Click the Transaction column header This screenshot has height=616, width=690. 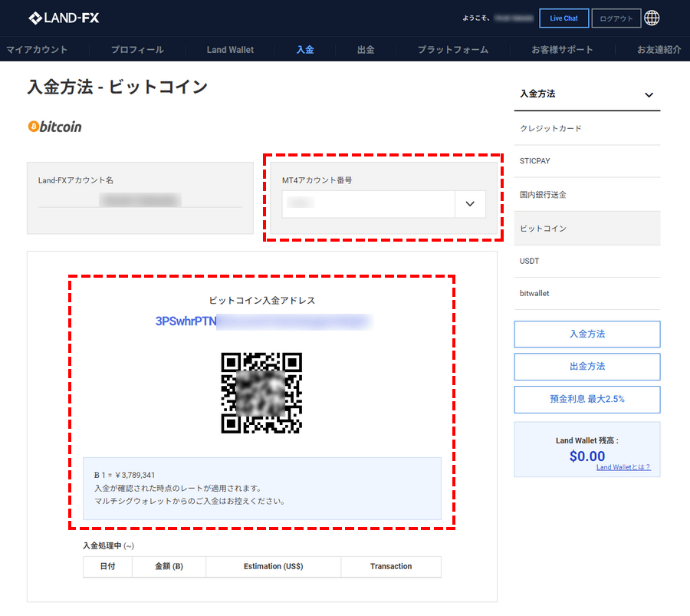pyautogui.click(x=391, y=567)
